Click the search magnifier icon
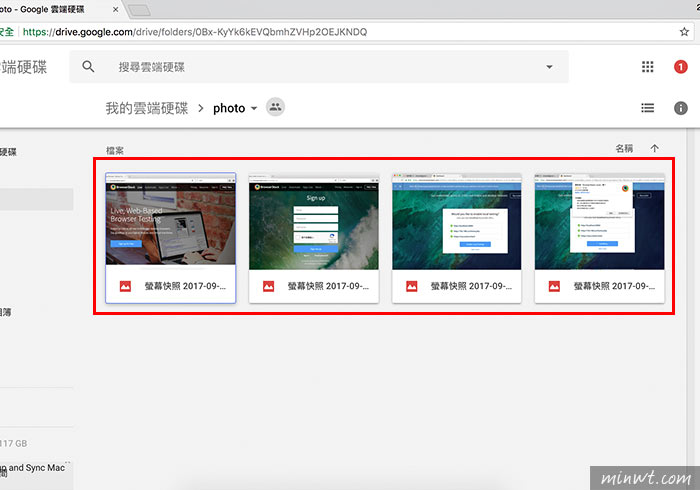 pos(88,67)
